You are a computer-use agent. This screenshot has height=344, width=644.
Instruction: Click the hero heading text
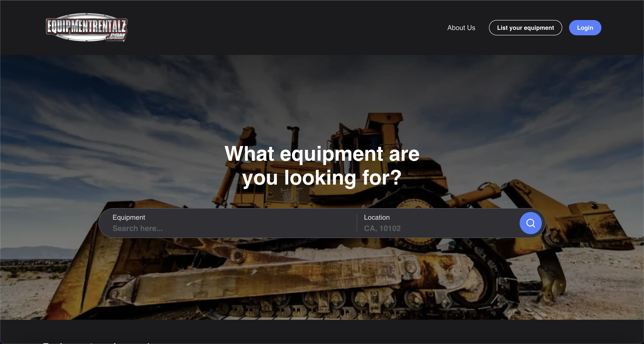(x=322, y=166)
